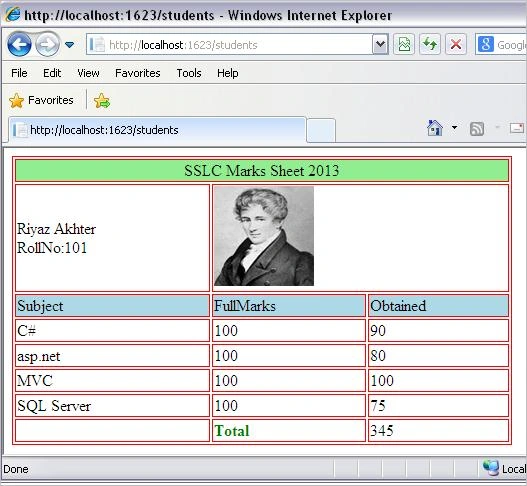The image size is (527, 486).
Task: Open the Edit menu
Action: click(52, 73)
